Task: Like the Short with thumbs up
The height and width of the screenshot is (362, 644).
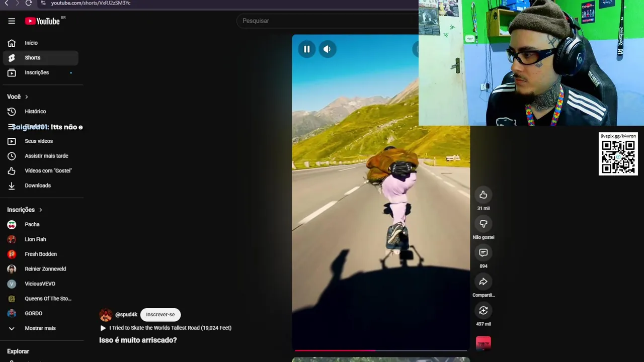Action: 483,195
